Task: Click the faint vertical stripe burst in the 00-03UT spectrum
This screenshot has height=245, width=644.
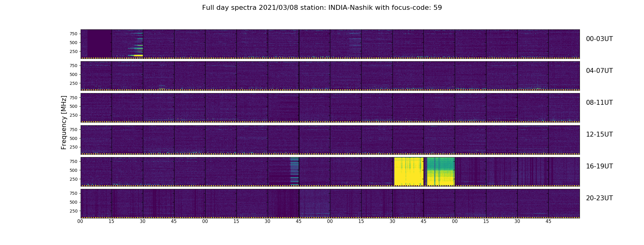Action: coord(355,43)
